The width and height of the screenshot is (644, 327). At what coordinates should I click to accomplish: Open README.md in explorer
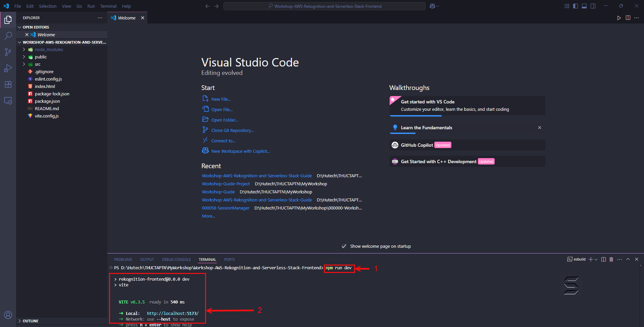(x=47, y=108)
